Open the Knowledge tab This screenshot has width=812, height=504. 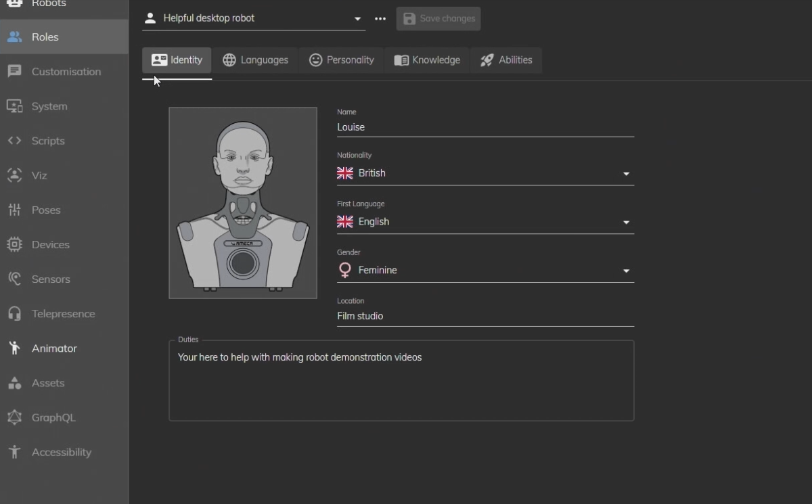427,60
